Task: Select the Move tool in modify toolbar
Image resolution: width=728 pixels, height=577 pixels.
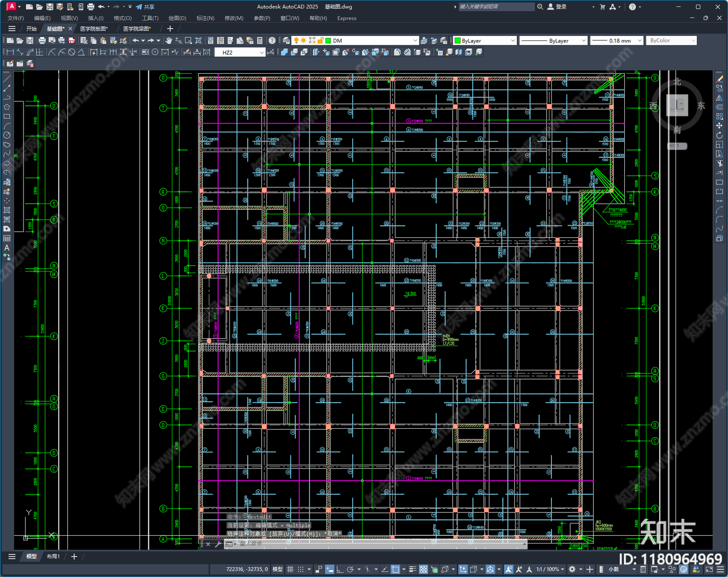Action: click(719, 125)
